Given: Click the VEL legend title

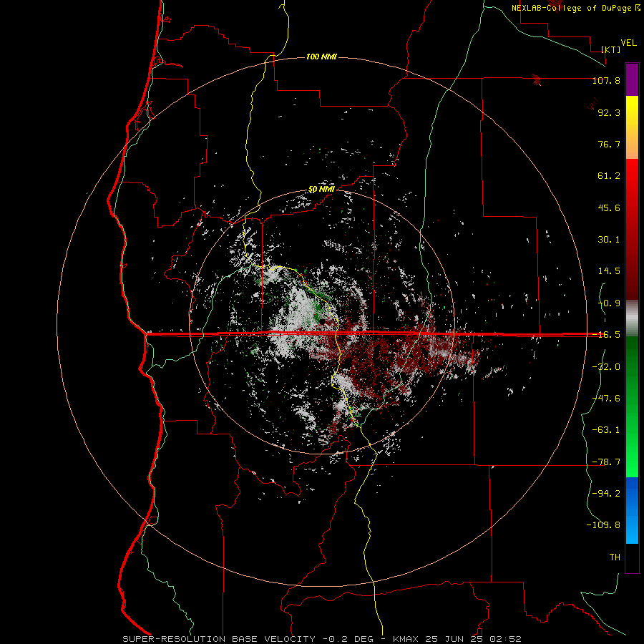Looking at the screenshot, I should coord(628,43).
